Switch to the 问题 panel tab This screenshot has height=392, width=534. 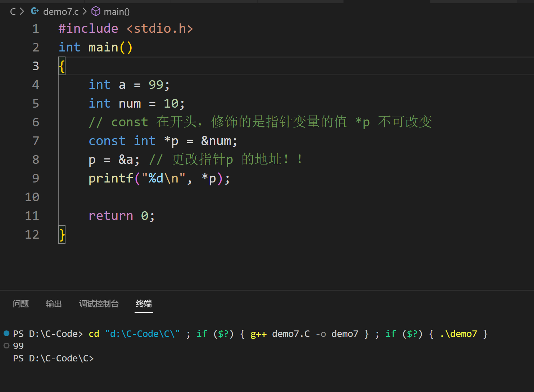click(21, 304)
